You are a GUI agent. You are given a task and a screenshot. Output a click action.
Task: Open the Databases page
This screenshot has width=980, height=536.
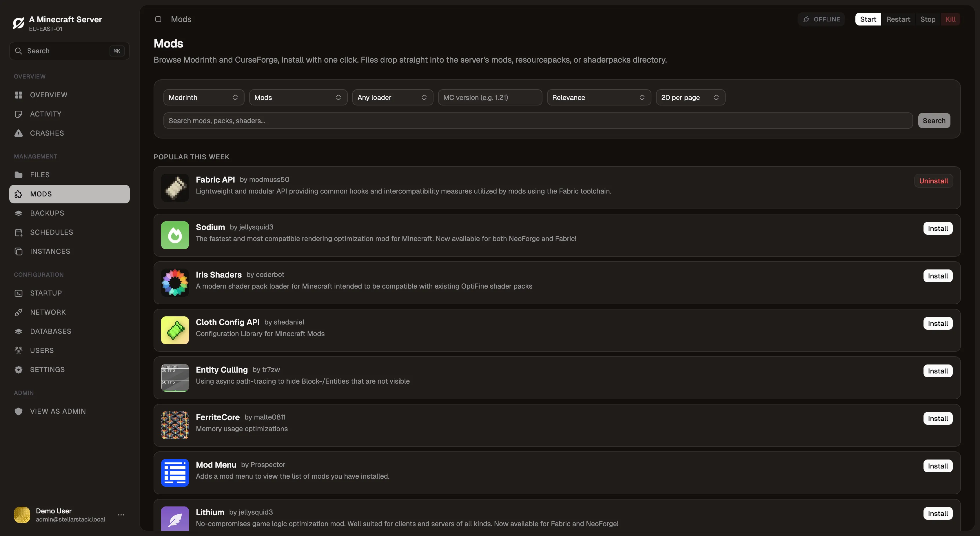pyautogui.click(x=69, y=331)
